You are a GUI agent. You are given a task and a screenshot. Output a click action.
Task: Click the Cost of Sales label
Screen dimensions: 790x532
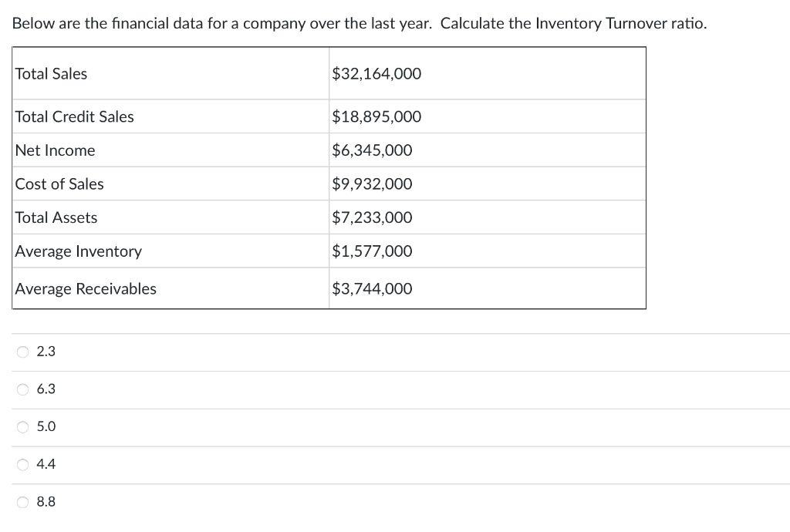(59, 184)
